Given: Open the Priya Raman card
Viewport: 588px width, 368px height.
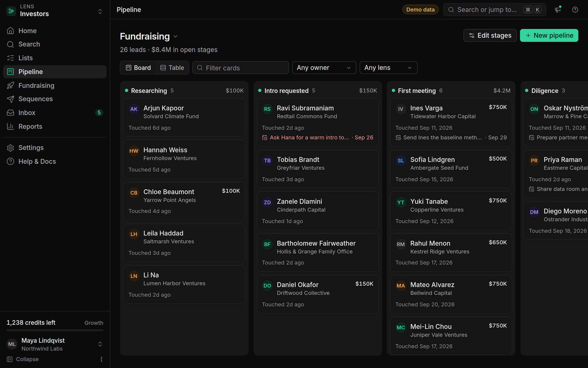Looking at the screenshot, I should point(556,174).
